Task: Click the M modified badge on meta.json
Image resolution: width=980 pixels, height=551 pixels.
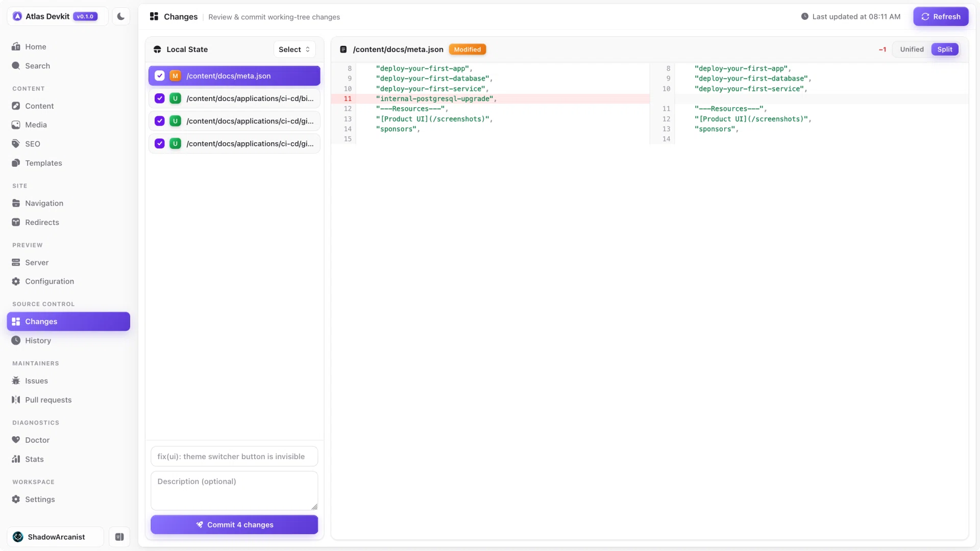Action: coord(175,76)
